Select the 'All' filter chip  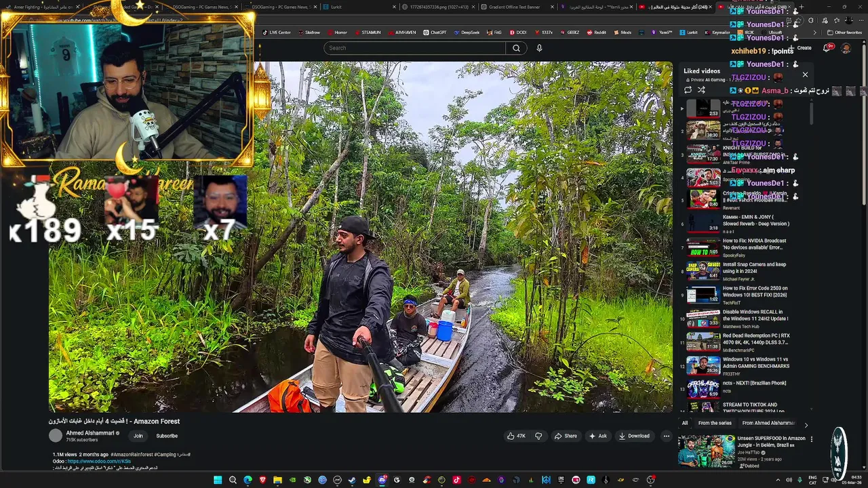pyautogui.click(x=685, y=423)
